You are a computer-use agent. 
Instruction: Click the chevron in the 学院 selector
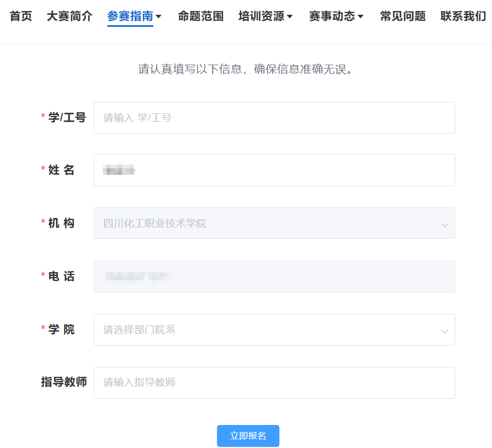[444, 331]
